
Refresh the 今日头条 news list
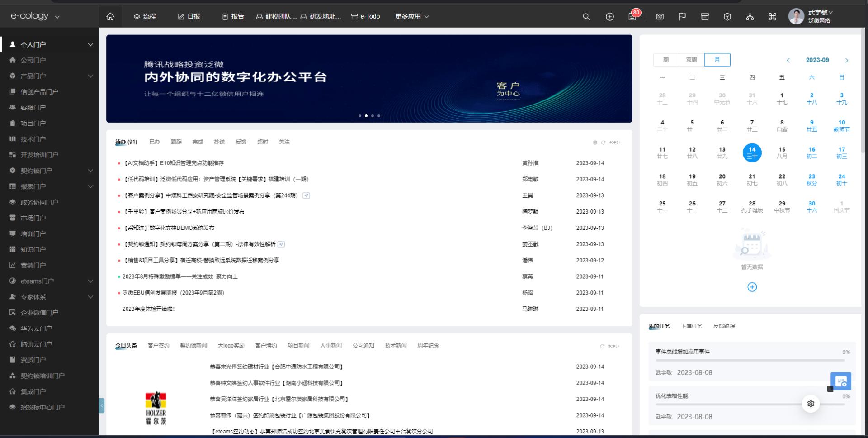pyautogui.click(x=602, y=346)
